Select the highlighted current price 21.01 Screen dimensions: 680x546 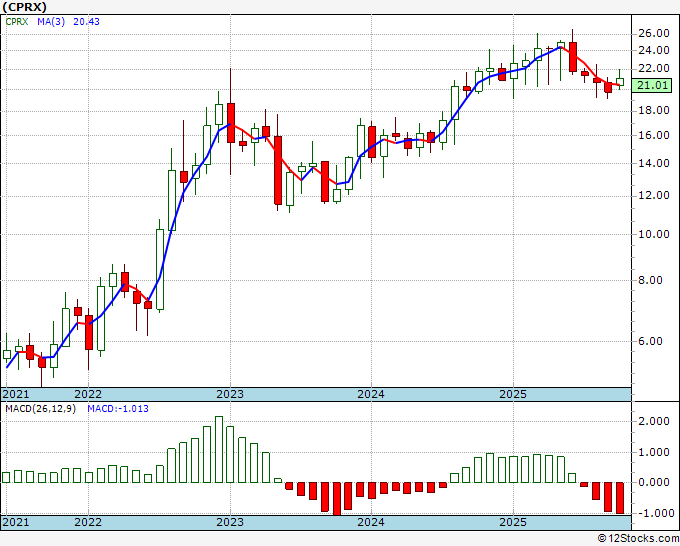pos(652,85)
